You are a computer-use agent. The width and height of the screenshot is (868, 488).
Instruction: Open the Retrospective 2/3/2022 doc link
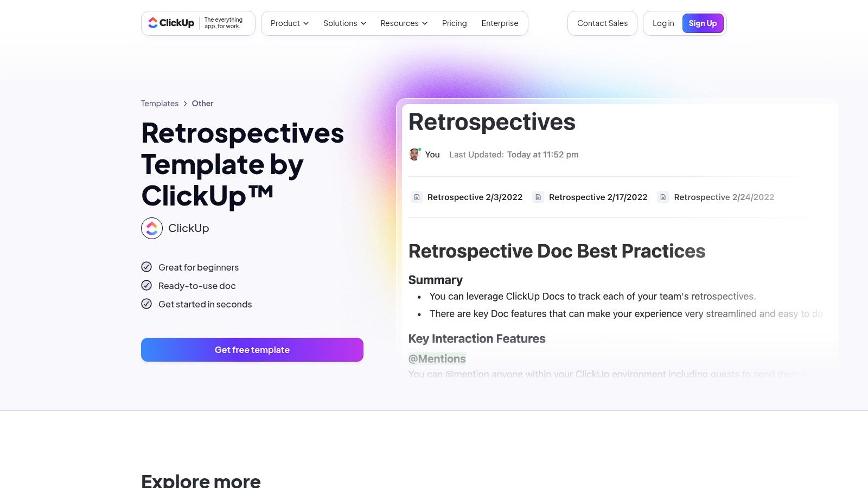coord(475,197)
